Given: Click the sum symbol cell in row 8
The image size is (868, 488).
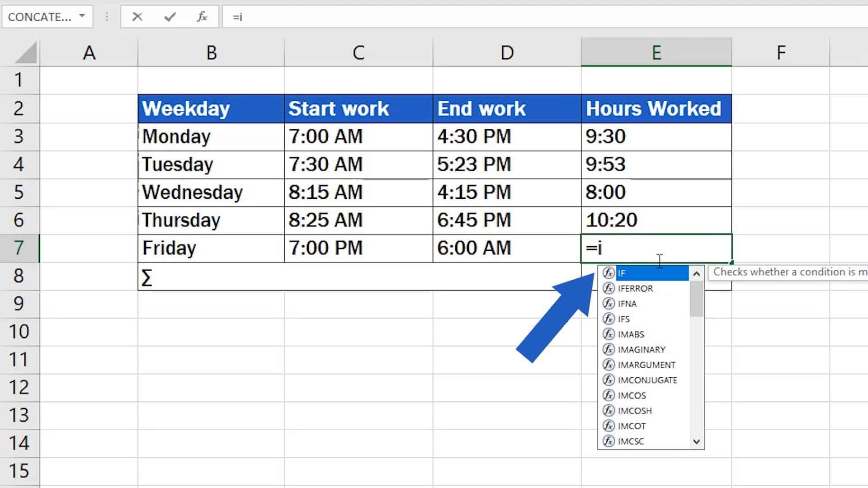Looking at the screenshot, I should click(359, 277).
